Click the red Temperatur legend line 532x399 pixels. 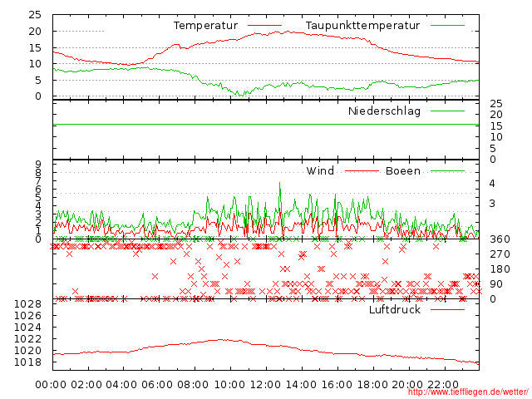(x=264, y=26)
